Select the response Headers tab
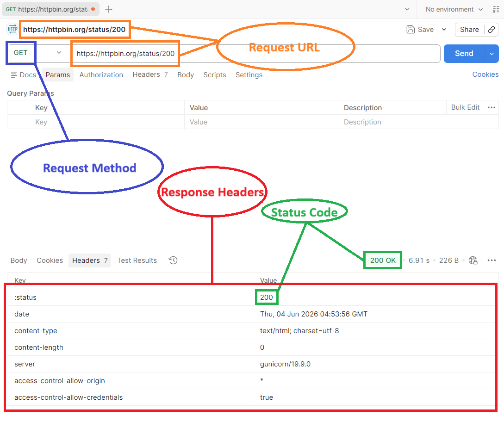 click(90, 260)
